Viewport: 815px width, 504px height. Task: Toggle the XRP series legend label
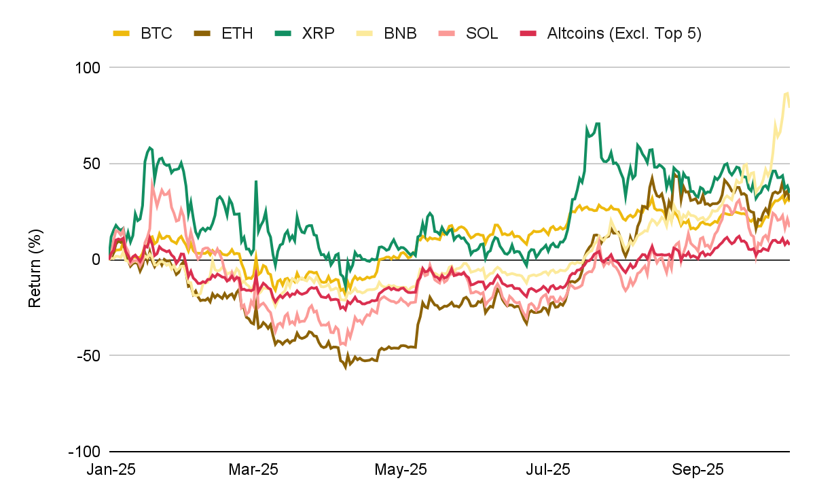click(319, 33)
